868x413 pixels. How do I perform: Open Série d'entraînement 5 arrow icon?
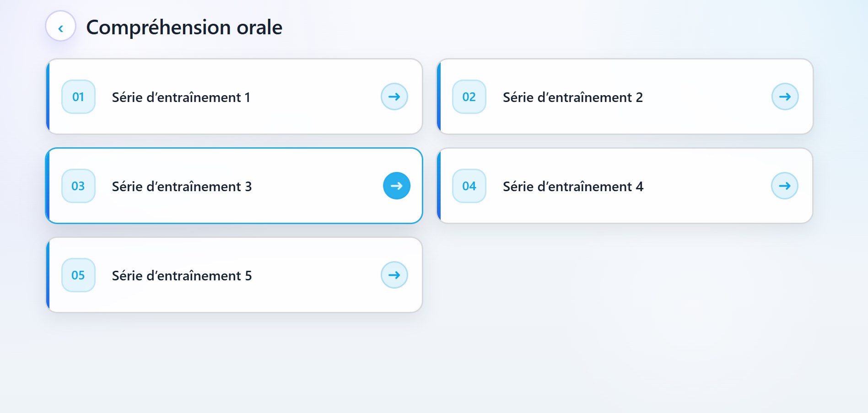[x=394, y=275]
